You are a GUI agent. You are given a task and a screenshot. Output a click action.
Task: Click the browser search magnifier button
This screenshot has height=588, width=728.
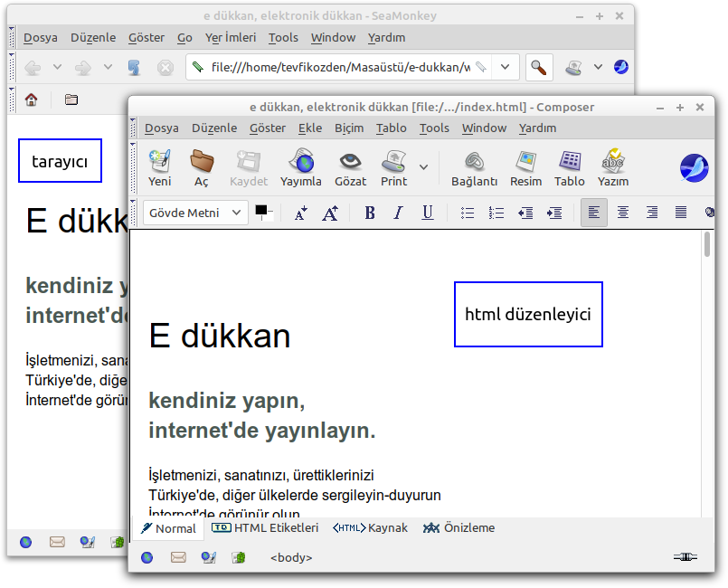(538, 67)
